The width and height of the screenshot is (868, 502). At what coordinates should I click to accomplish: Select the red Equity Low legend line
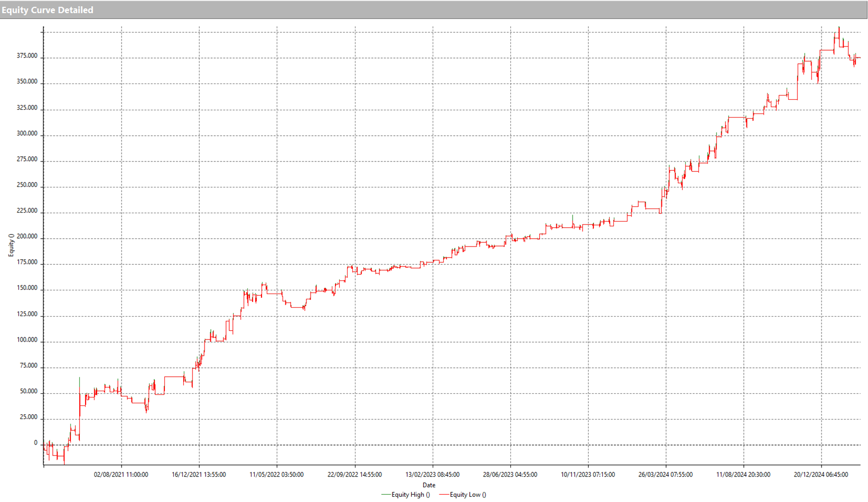click(444, 495)
